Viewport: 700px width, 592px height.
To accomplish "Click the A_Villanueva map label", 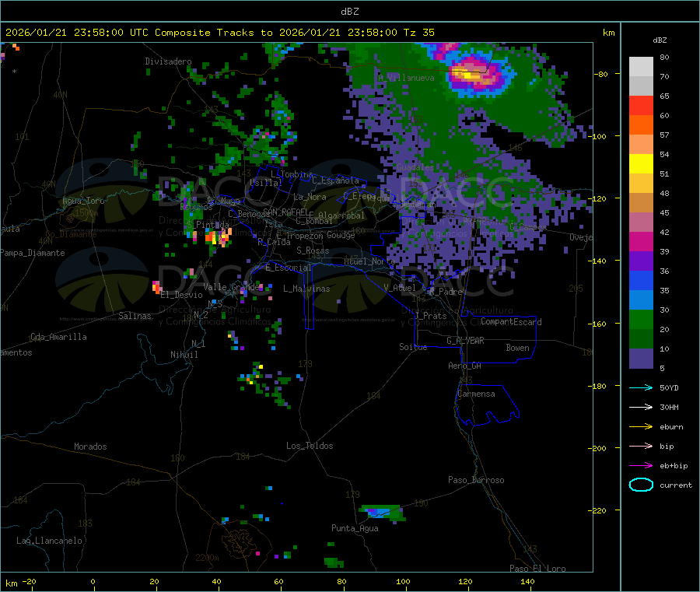I will click(x=406, y=78).
